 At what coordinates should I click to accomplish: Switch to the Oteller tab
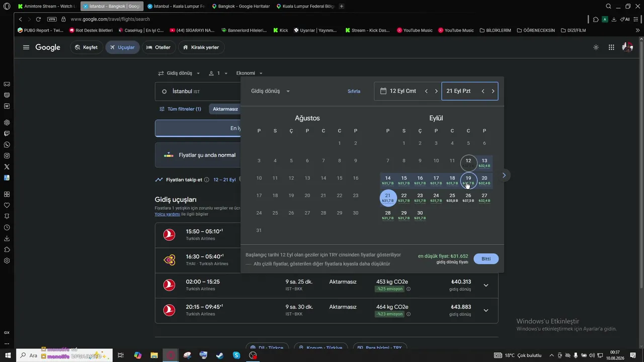158,47
